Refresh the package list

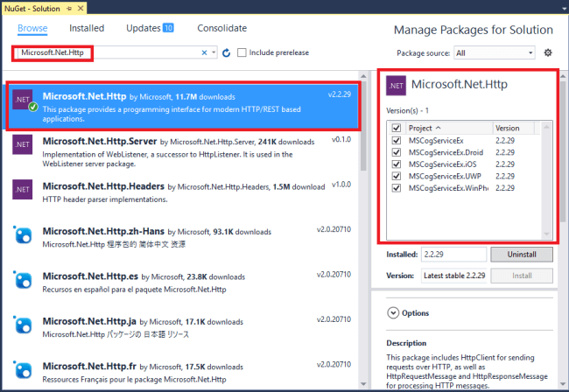227,53
